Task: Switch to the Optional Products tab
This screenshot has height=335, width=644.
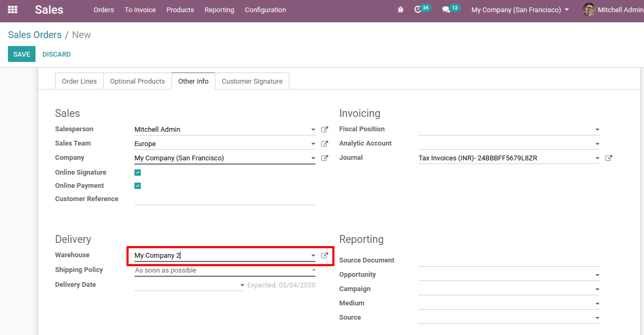Action: tap(138, 81)
